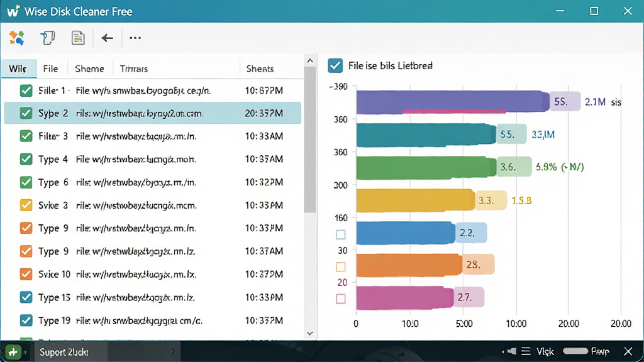The image size is (644, 362).
Task: Click the small arrow left of speaker icon
Action: click(x=502, y=352)
